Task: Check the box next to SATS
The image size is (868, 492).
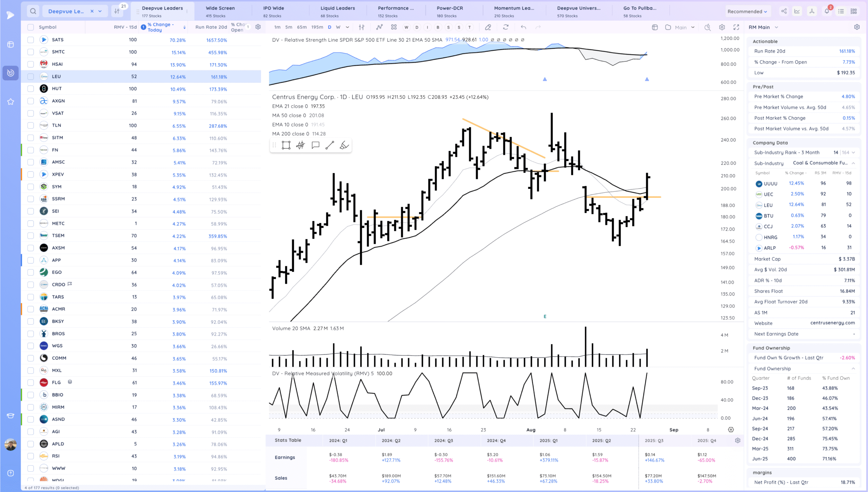Action: pyautogui.click(x=31, y=40)
